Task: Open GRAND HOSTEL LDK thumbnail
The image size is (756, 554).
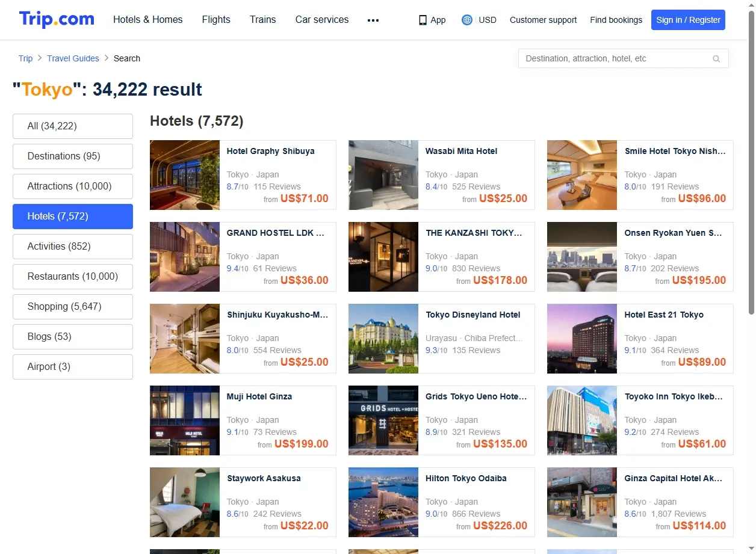Action: tap(185, 257)
